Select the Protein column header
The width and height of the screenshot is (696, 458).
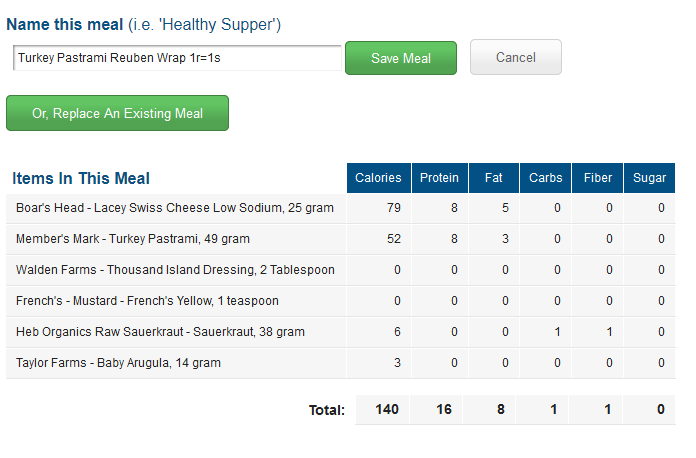click(439, 178)
